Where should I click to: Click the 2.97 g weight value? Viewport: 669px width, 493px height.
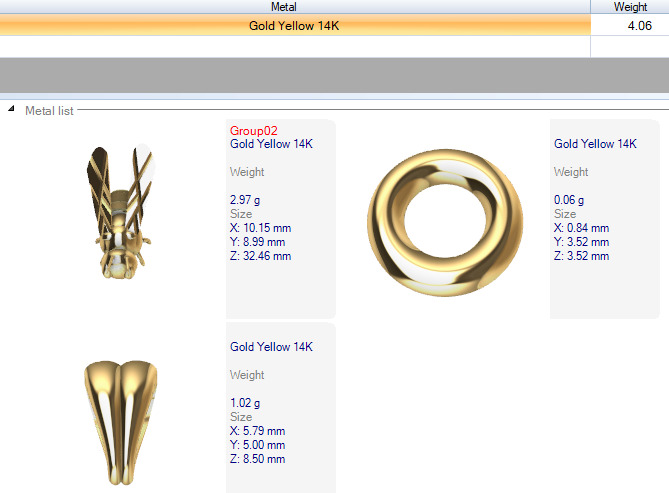point(245,200)
